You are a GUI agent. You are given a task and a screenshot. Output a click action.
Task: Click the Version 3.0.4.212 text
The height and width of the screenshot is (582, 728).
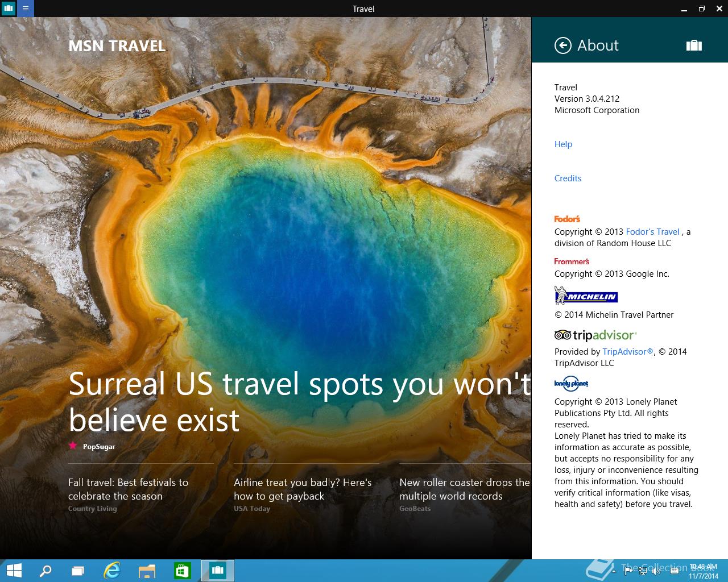pyautogui.click(x=587, y=99)
